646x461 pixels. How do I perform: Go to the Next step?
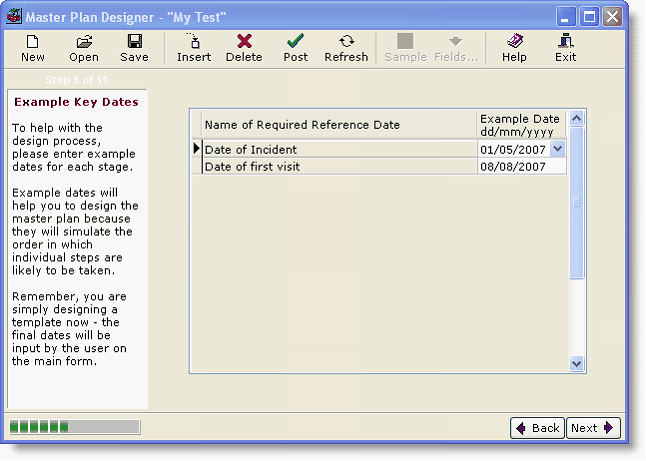pyautogui.click(x=593, y=428)
